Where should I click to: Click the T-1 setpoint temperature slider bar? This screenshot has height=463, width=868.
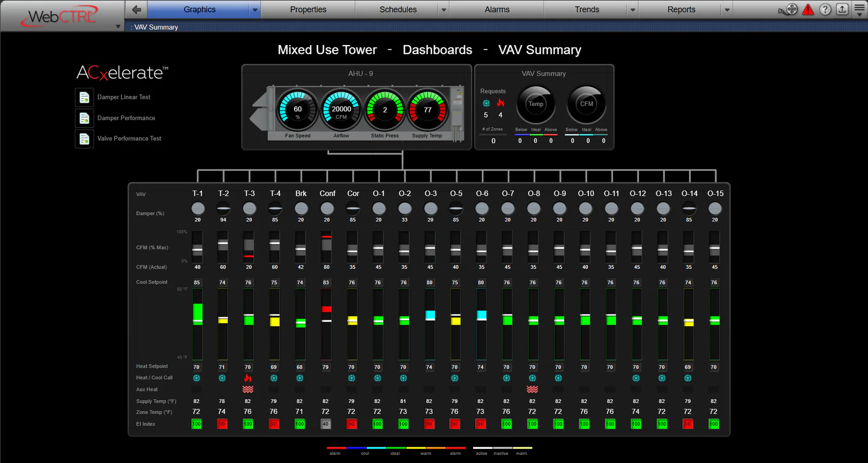click(197, 324)
